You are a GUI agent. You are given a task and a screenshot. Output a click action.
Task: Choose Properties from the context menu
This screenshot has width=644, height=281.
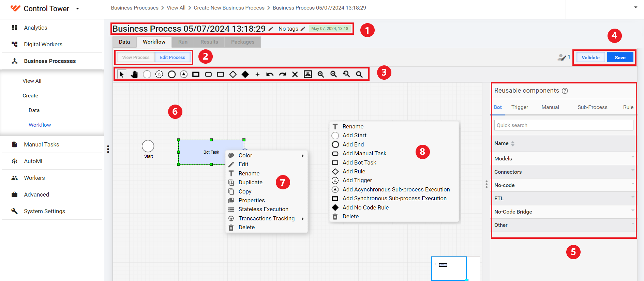267,200
